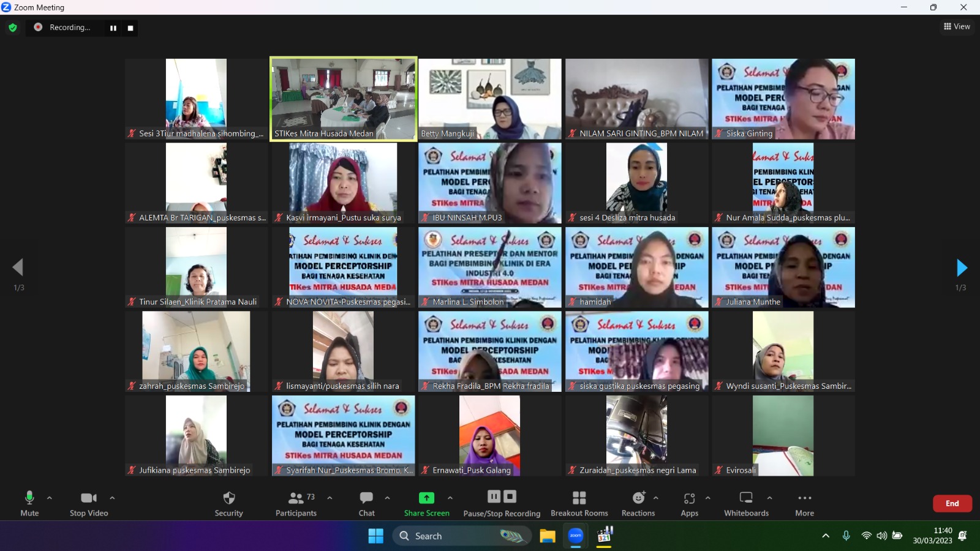Open Breakout Rooms
The height and width of the screenshot is (551, 980).
click(x=579, y=503)
